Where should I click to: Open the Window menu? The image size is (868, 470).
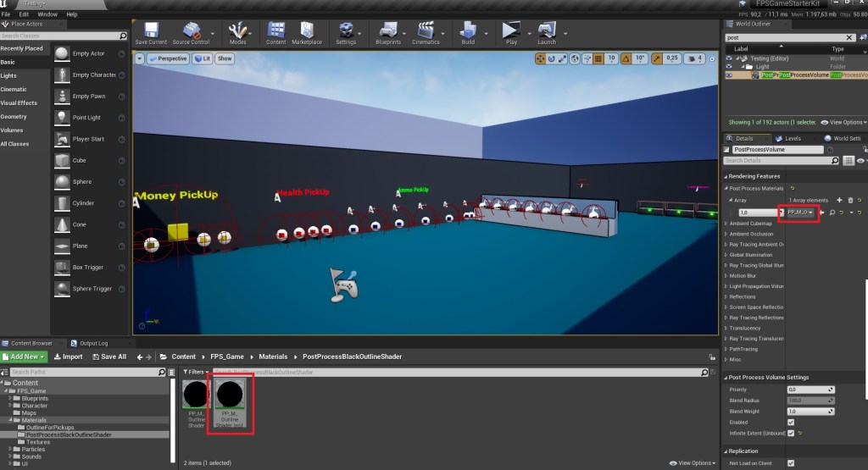[47, 14]
